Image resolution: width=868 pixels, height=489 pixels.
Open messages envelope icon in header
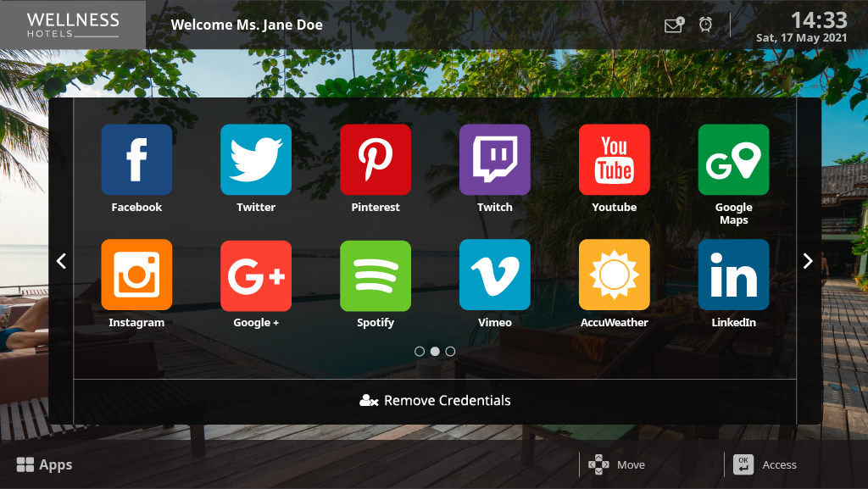coord(673,25)
